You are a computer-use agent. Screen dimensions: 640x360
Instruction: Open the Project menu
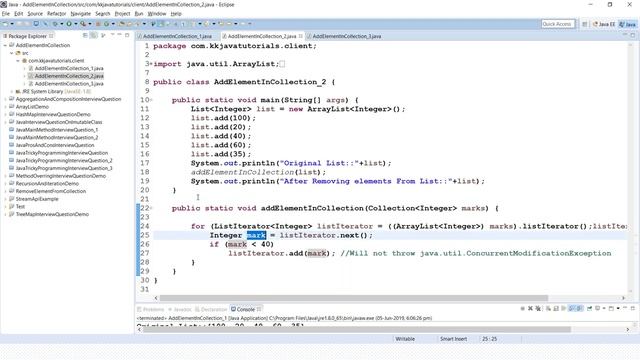122,14
